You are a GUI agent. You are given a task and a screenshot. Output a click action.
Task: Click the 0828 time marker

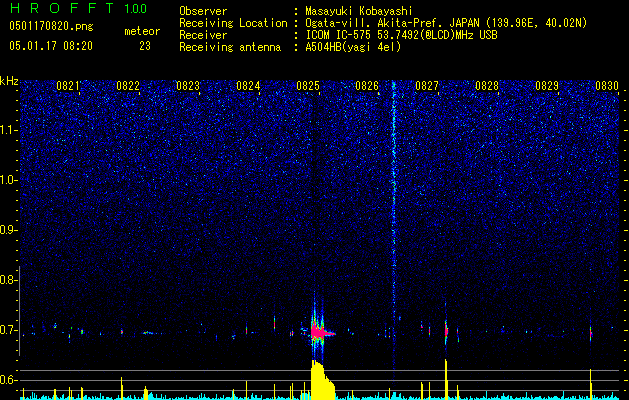(x=487, y=86)
